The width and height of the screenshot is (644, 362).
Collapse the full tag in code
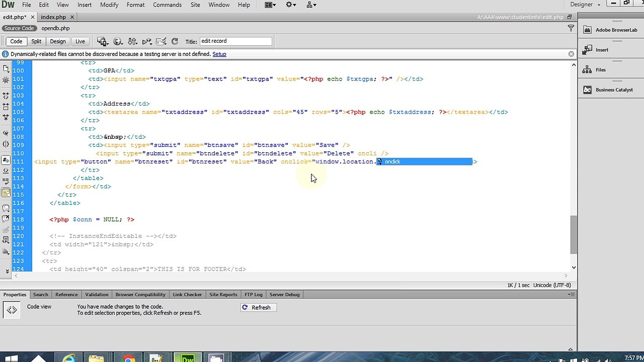[6, 95]
